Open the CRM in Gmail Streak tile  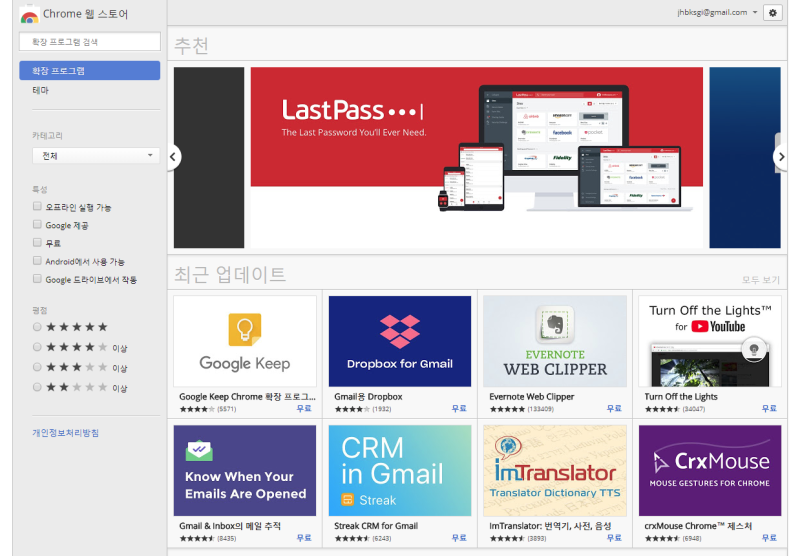coord(400,470)
